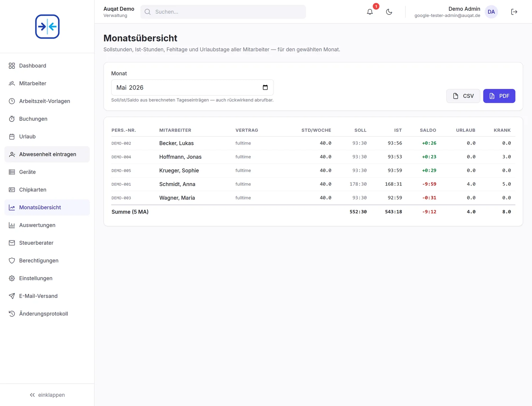This screenshot has width=532, height=406.
Task: Open Arbeitszeit-Vorlagen clock icon
Action: [x=12, y=101]
